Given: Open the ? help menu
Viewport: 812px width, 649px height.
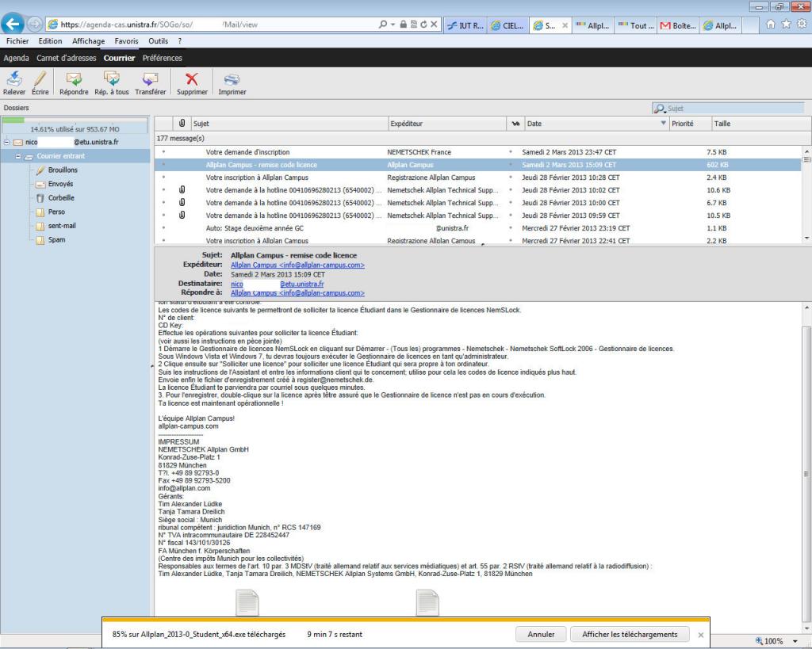Looking at the screenshot, I should [x=180, y=41].
